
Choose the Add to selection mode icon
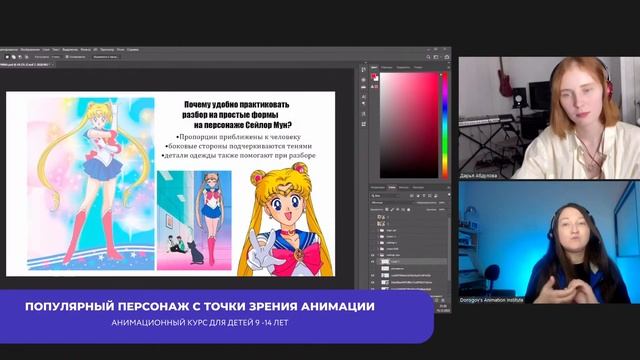pyautogui.click(x=13, y=57)
